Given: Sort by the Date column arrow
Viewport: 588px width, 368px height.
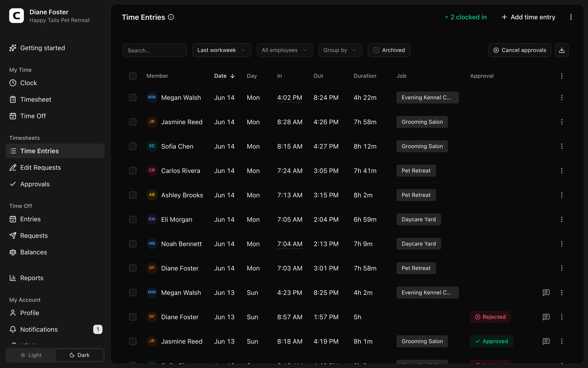Looking at the screenshot, I should [233, 76].
